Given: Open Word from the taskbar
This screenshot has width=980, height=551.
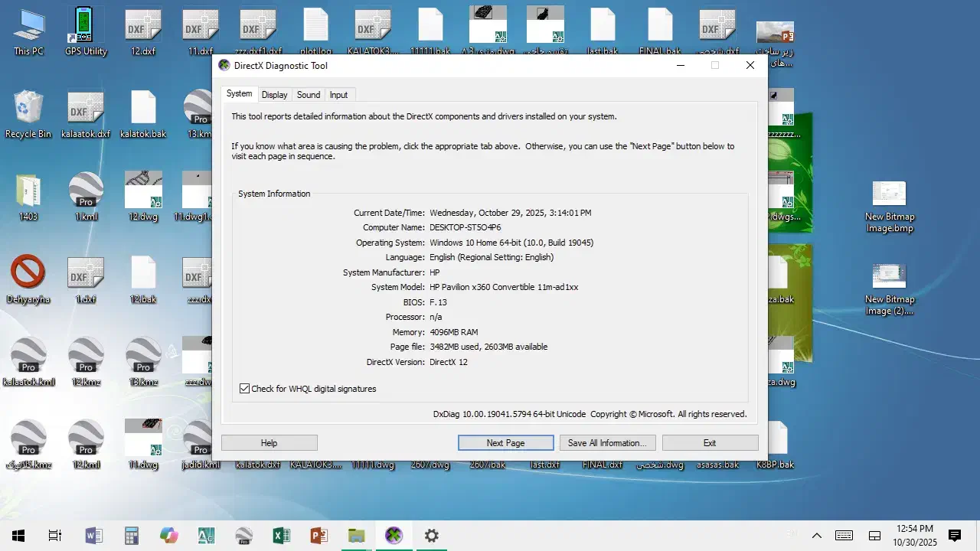Looking at the screenshot, I should (93, 536).
